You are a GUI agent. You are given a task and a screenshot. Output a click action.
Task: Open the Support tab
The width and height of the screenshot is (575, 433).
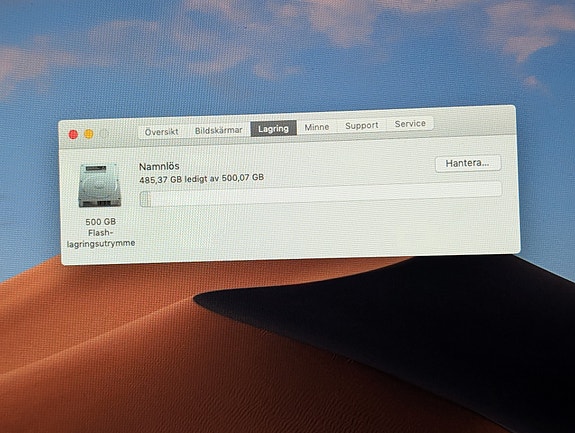coord(362,125)
